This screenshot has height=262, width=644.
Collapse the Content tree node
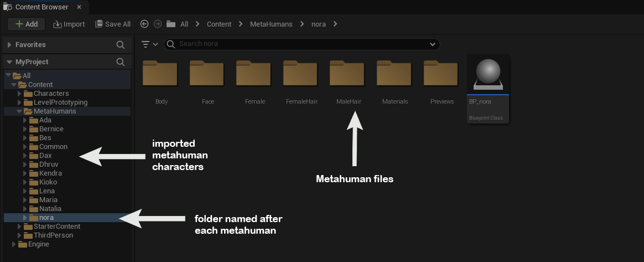(13, 84)
